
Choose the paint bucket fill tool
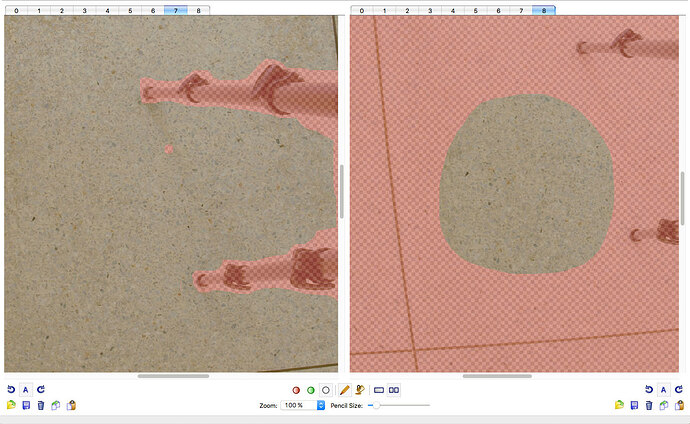pyautogui.click(x=360, y=390)
